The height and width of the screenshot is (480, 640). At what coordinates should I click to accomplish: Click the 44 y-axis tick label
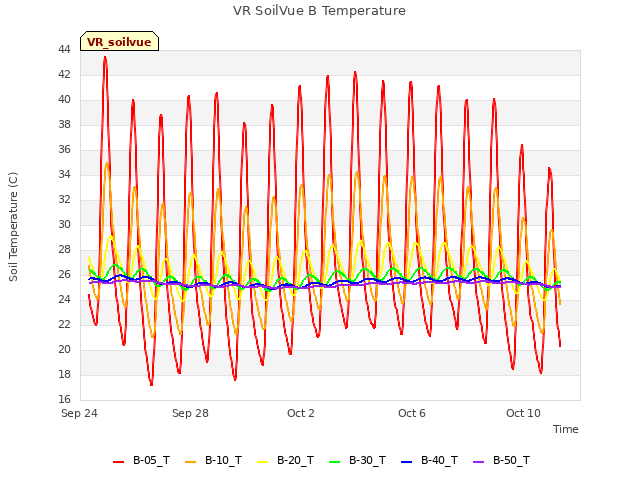click(64, 49)
